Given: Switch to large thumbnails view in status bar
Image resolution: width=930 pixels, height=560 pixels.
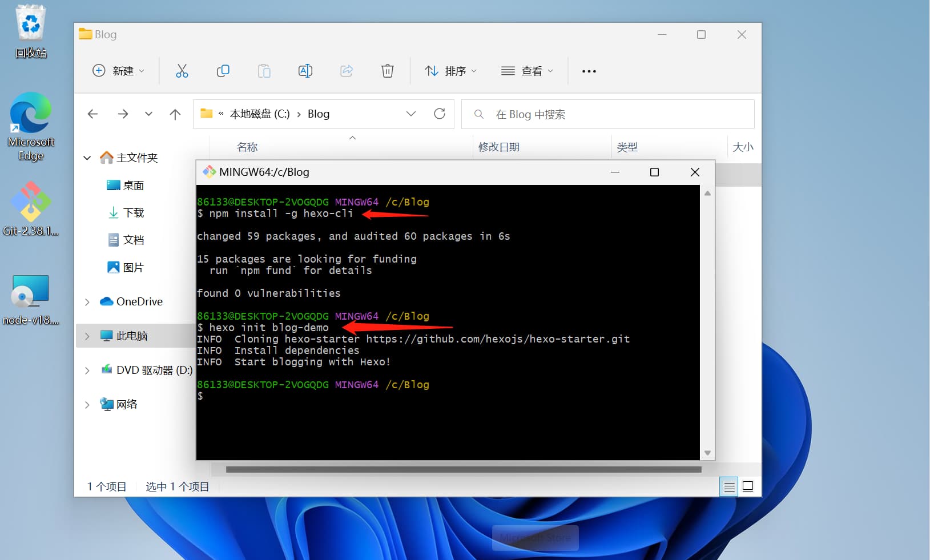Looking at the screenshot, I should 748,486.
